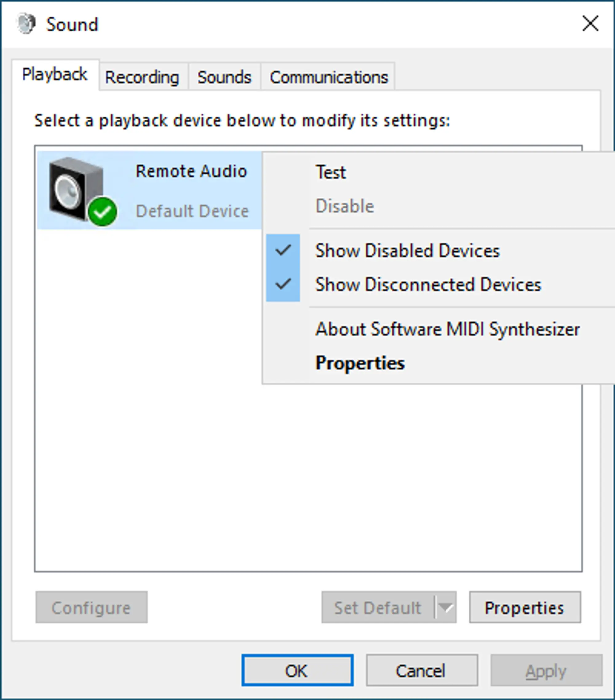Switch to the Communications tab

[328, 76]
